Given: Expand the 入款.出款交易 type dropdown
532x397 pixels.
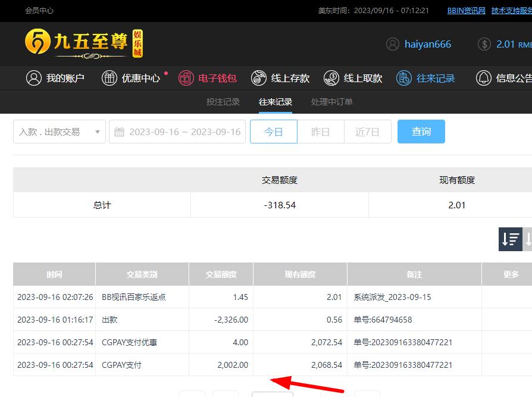Looking at the screenshot, I should [x=60, y=132].
